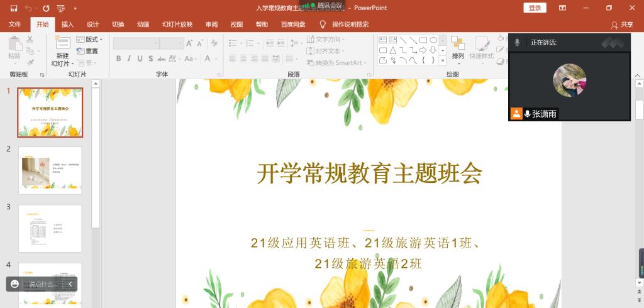
Task: Select the triangle shape in the shapes gallery
Action: (x=393, y=50)
